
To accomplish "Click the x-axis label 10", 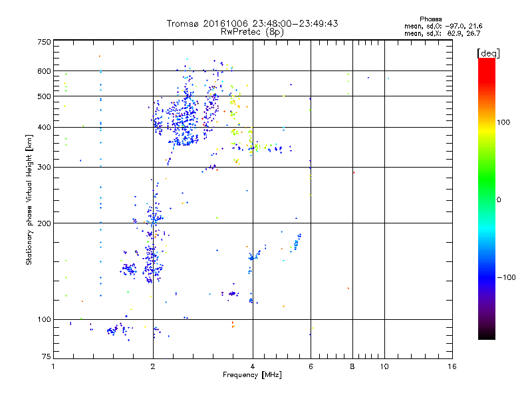I will coord(384,366).
